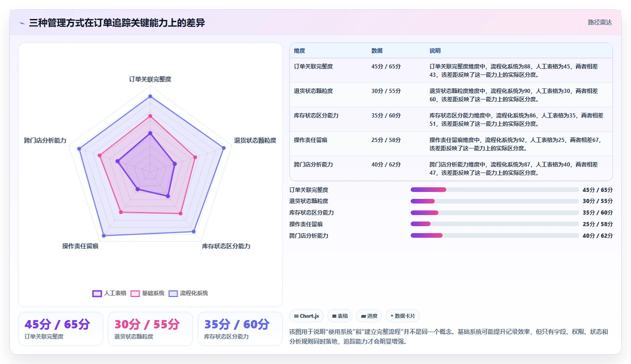Image resolution: width=631 pixels, height=364 pixels.
Task: Click the 流程化系统 point on 退货状态颗粒度 axis
Action: pos(224,148)
